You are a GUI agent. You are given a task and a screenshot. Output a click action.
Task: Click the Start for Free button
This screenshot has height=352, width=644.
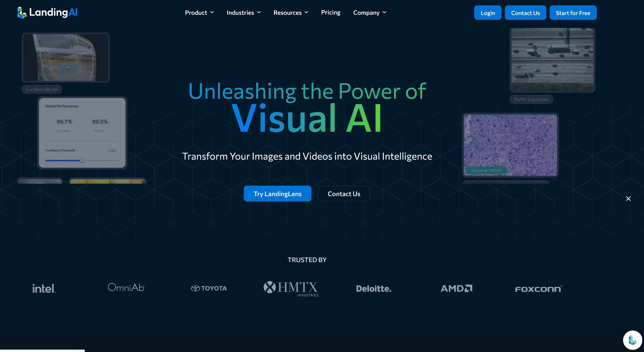[573, 13]
